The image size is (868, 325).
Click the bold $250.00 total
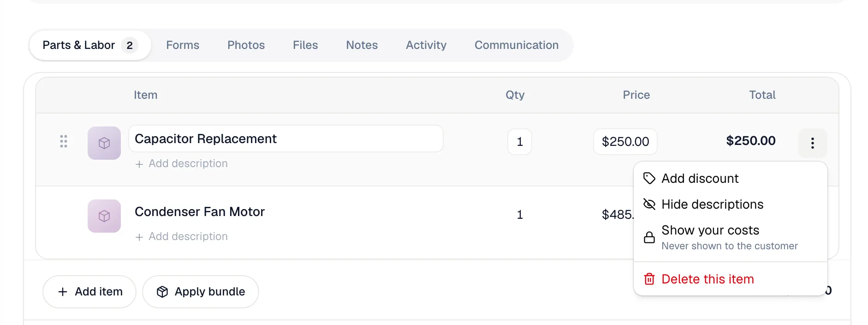pyautogui.click(x=751, y=141)
